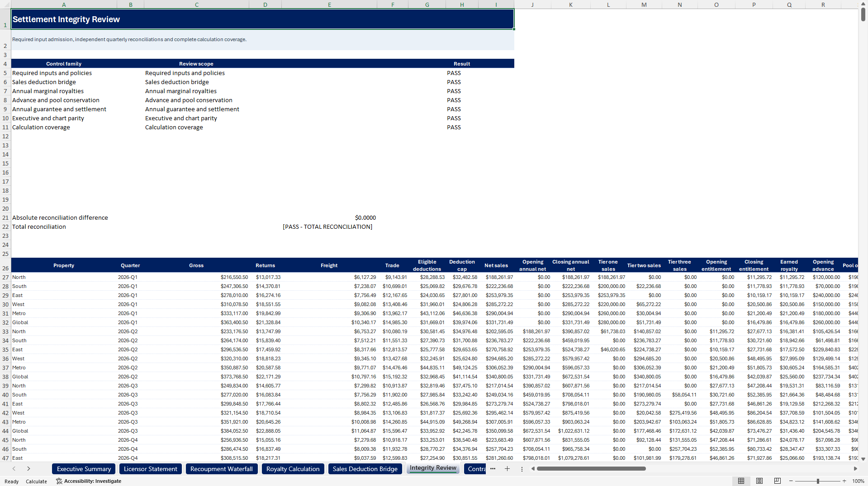This screenshot has width=868, height=486.
Task: Select the Control family header cell
Action: [64, 64]
